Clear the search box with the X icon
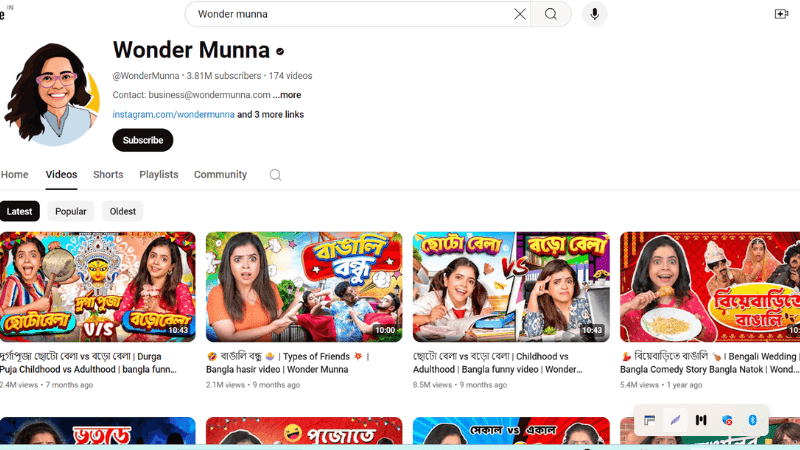The image size is (800, 450). pyautogui.click(x=519, y=14)
